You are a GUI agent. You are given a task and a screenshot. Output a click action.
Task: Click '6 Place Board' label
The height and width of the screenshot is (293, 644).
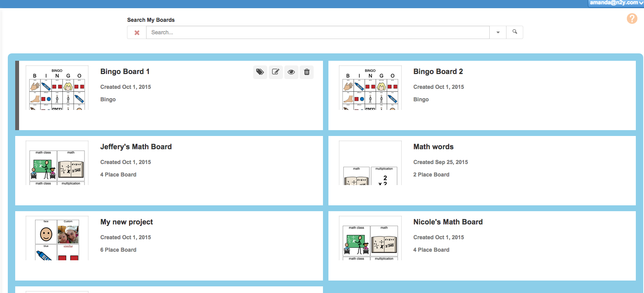tap(118, 250)
